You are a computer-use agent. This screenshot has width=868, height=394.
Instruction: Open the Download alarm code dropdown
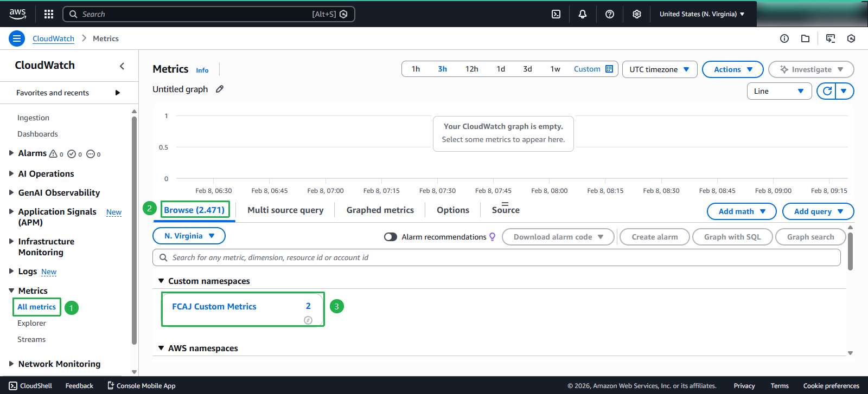(558, 237)
